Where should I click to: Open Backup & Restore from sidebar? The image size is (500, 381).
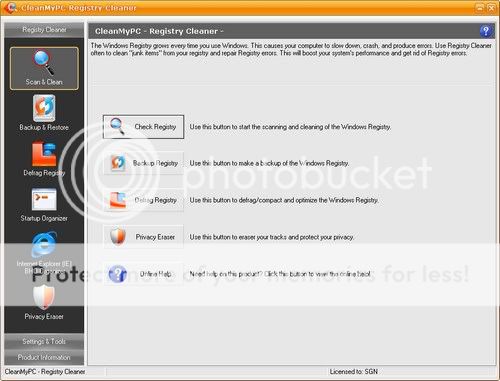[x=44, y=113]
